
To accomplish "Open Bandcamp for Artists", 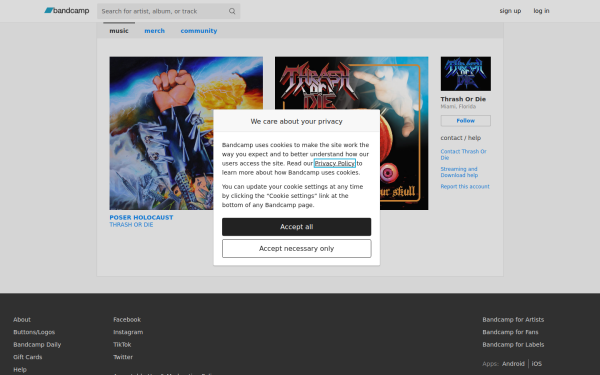I will coord(513,320).
